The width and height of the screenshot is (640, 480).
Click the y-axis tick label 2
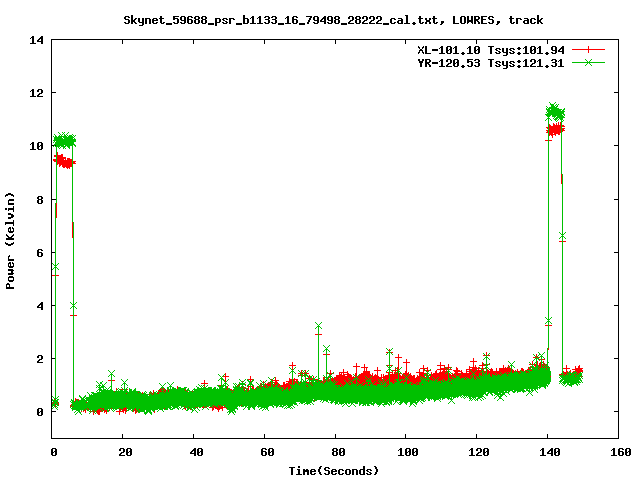coord(40,359)
